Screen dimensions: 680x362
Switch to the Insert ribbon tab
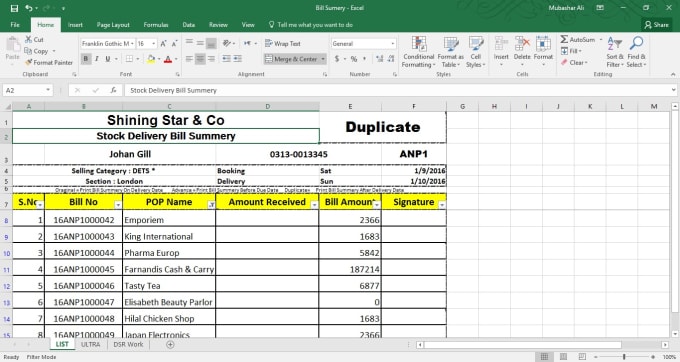click(x=75, y=25)
